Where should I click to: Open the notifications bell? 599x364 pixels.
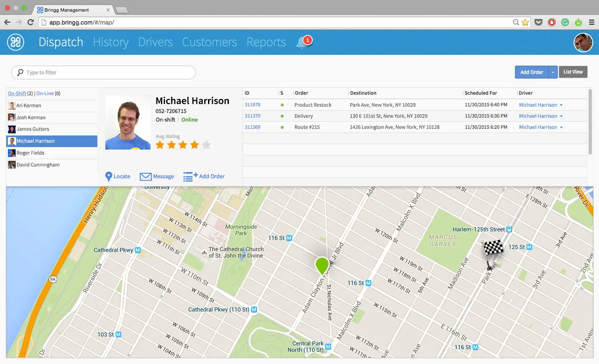302,42
